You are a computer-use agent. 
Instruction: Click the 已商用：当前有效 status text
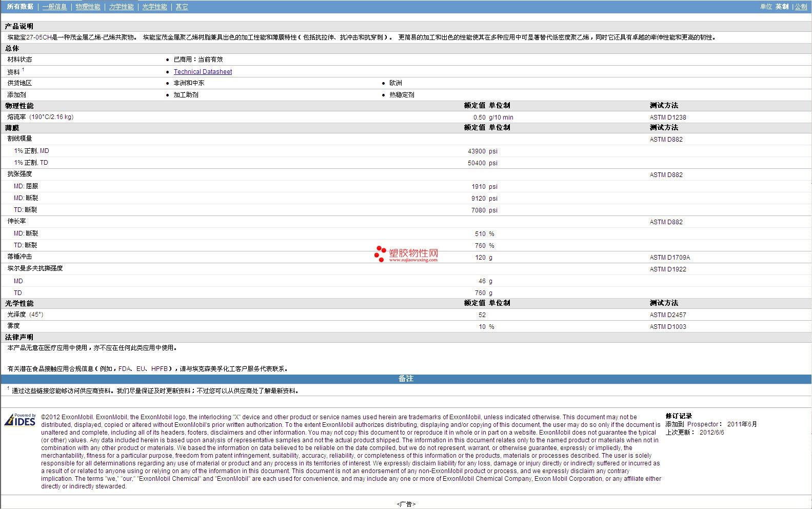[x=198, y=60]
